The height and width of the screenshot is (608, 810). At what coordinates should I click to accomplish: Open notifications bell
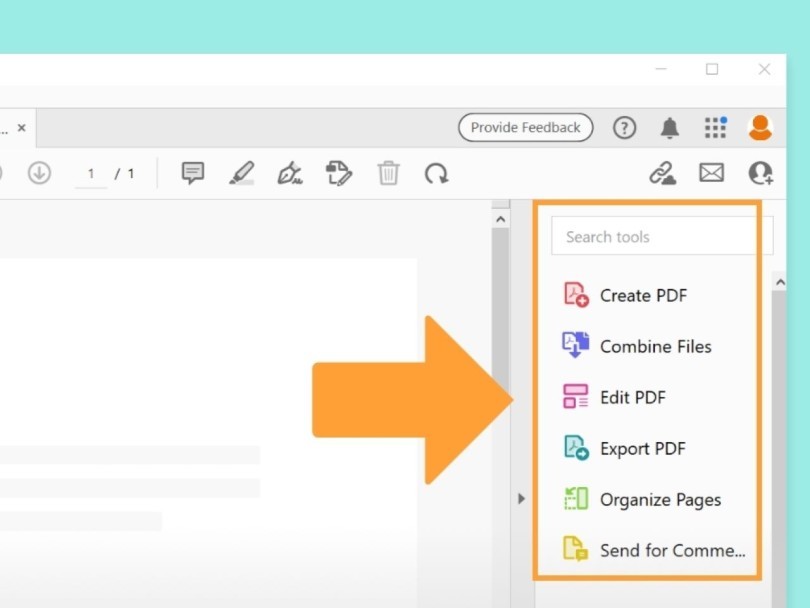coord(669,127)
